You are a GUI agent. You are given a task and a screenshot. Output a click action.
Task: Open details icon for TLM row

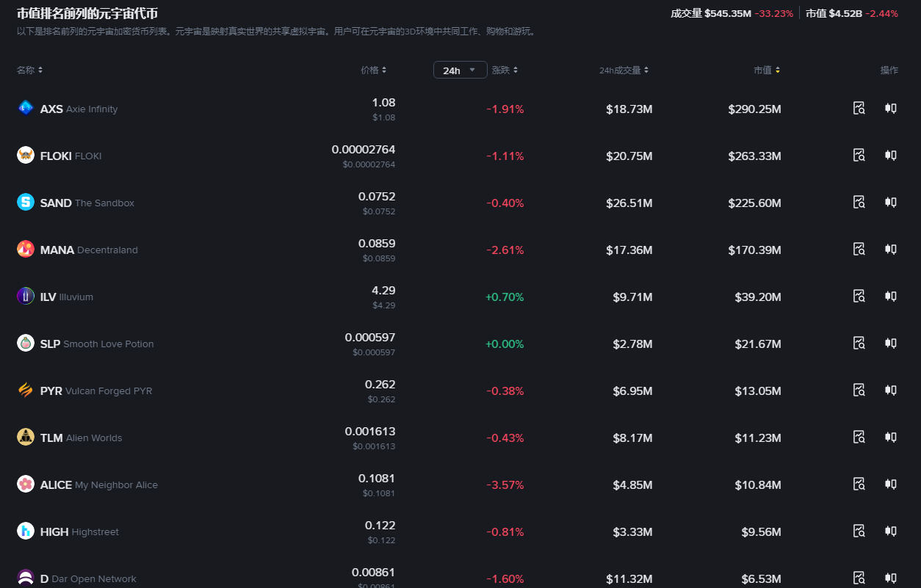[x=859, y=437]
